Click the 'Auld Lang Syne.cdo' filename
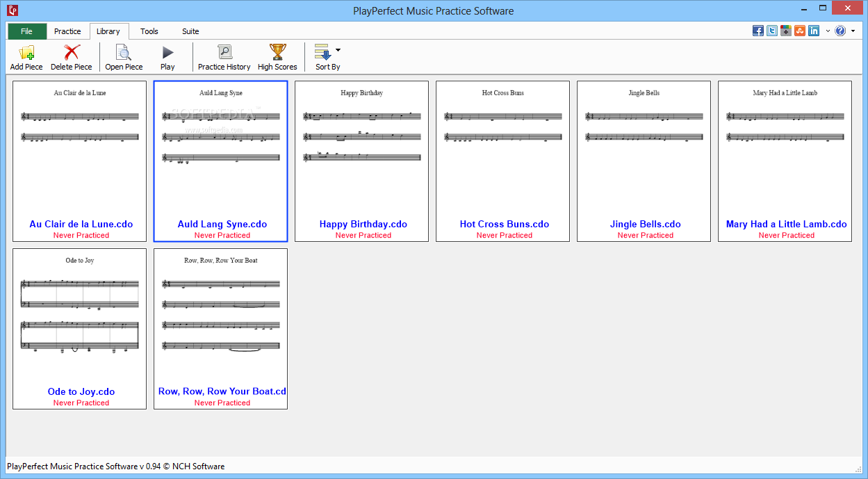The width and height of the screenshot is (868, 479). click(x=222, y=224)
